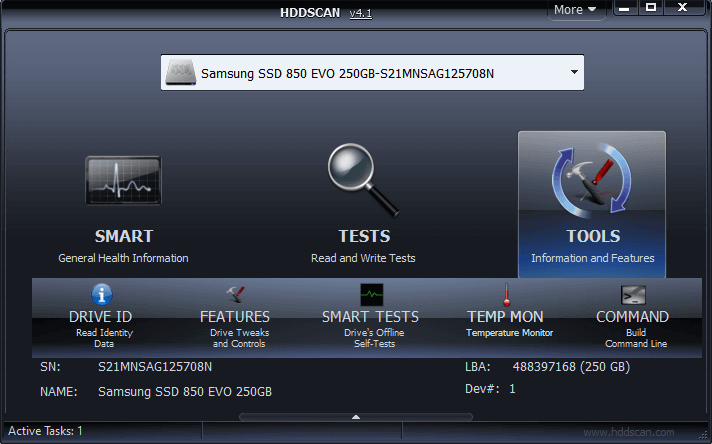Select the TOOLS hammer and screwdriver icon
Image resolution: width=712 pixels, height=444 pixels.
point(592,180)
